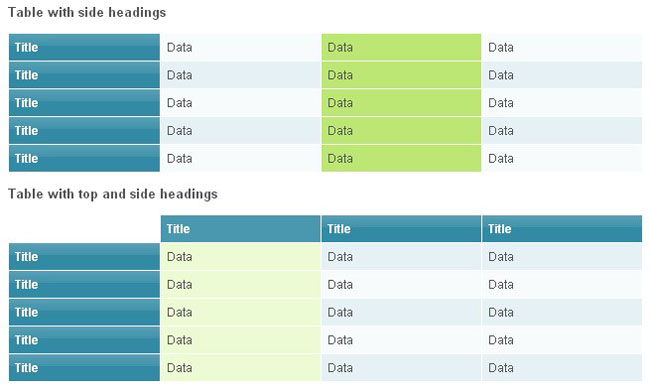Click the third green highlighted Data cell in top table
Viewport: 650px width, 390px height.
(x=401, y=103)
